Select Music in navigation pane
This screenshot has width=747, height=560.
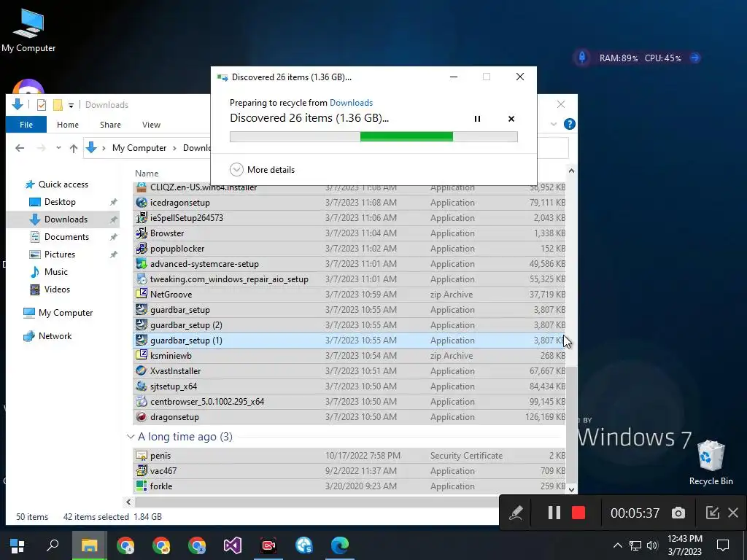coord(49,272)
